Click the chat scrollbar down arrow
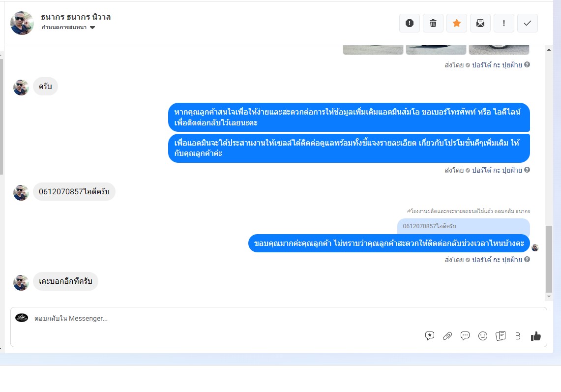Viewport: 561px width, 392px height. click(549, 297)
